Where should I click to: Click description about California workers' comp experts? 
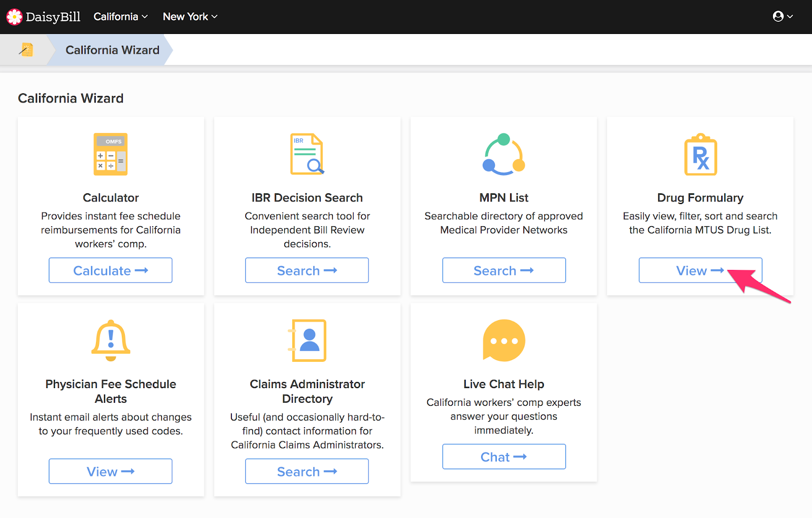coord(503,416)
